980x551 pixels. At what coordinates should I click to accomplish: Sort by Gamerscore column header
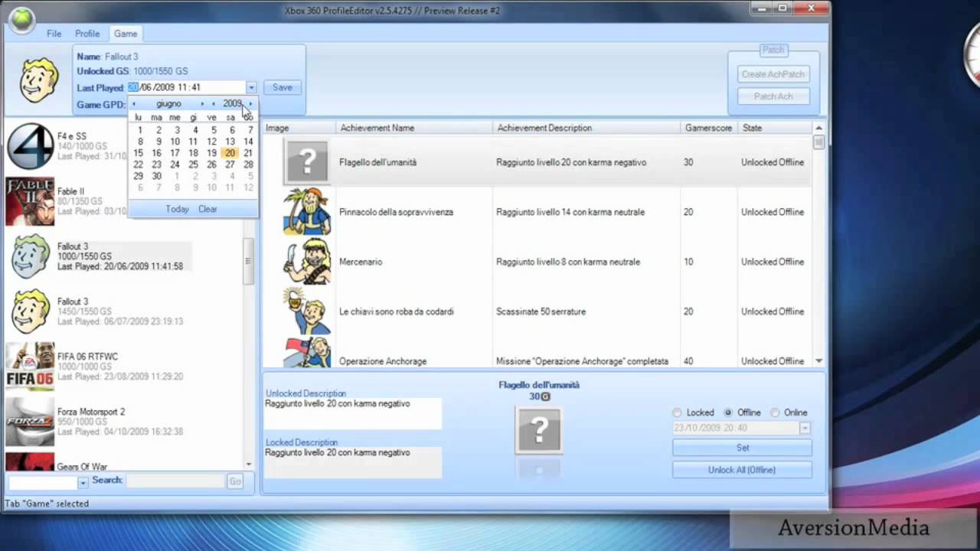pyautogui.click(x=709, y=128)
